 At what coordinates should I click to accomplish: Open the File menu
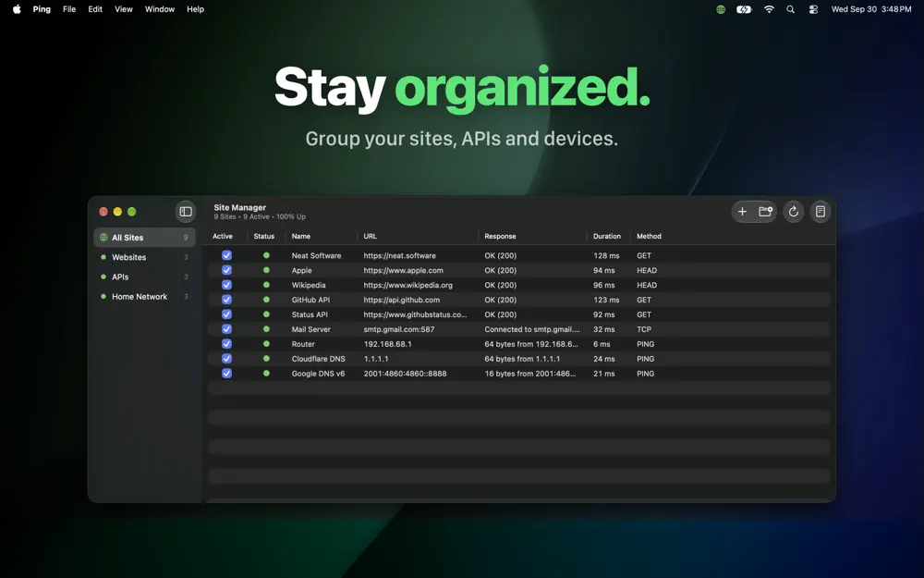[69, 9]
